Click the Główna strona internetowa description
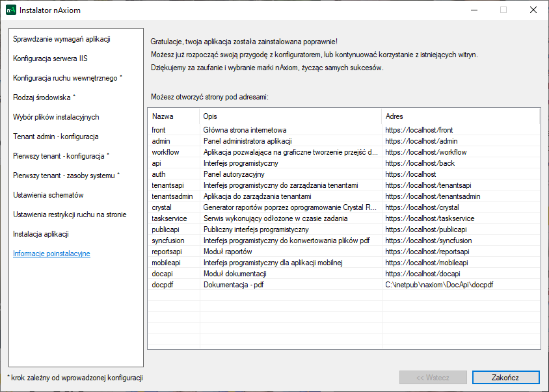The height and width of the screenshot is (392, 549). pos(245,130)
